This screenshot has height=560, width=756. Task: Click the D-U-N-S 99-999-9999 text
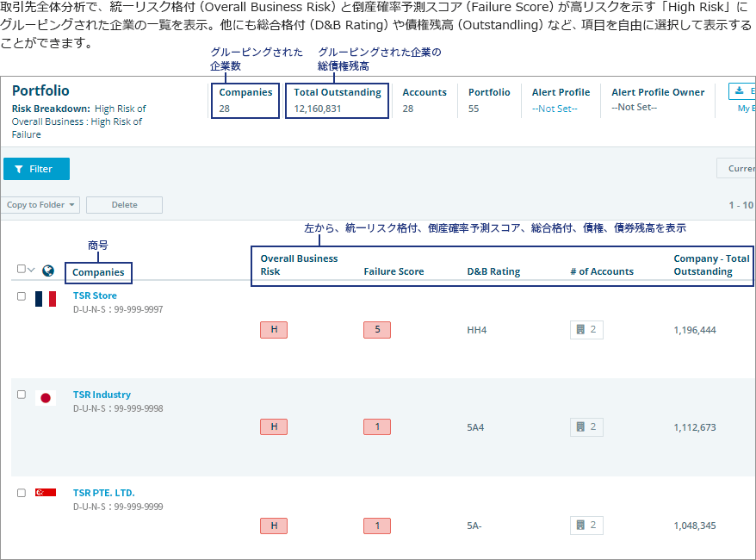pyautogui.click(x=118, y=507)
